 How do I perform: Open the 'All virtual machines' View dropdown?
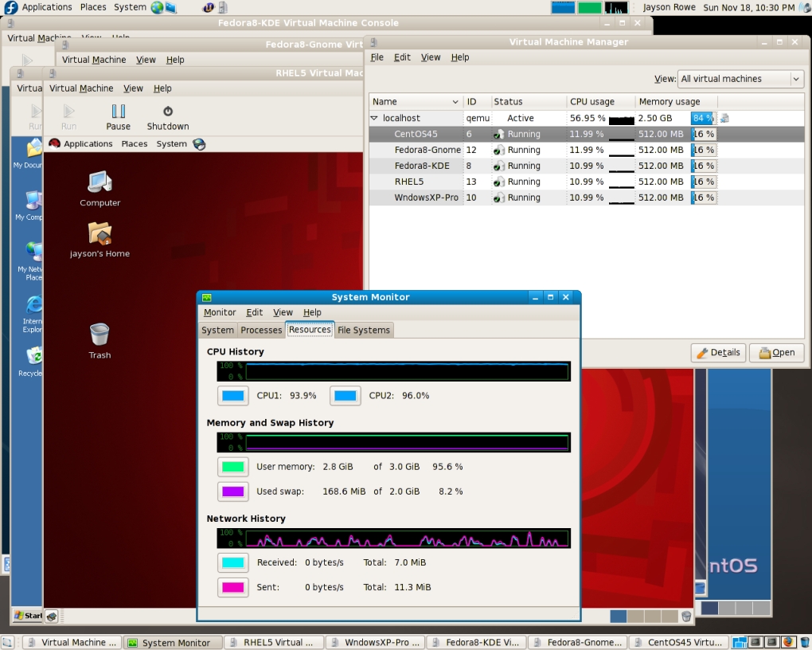point(740,79)
